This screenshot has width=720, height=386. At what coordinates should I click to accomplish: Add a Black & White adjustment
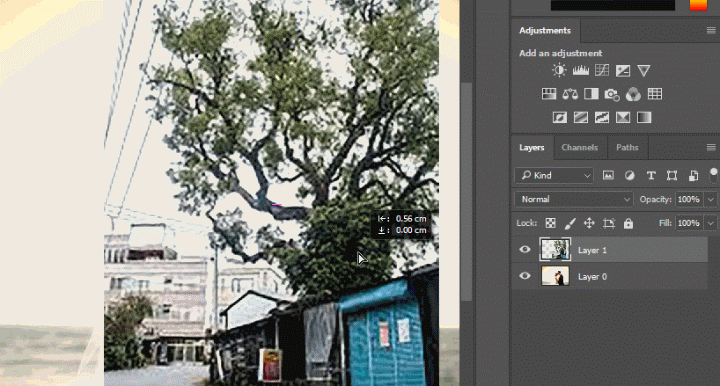click(591, 94)
